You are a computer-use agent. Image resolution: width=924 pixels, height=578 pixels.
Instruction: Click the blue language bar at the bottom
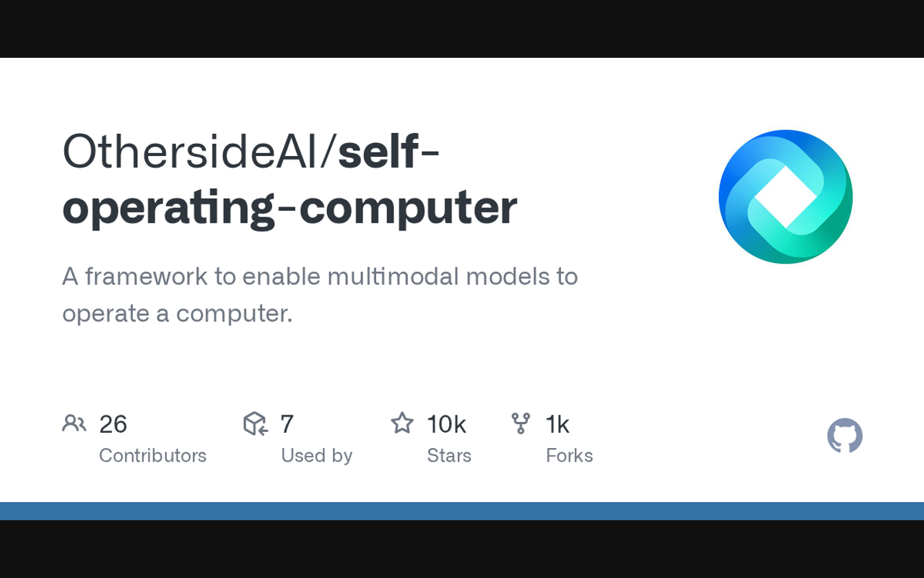click(x=462, y=511)
